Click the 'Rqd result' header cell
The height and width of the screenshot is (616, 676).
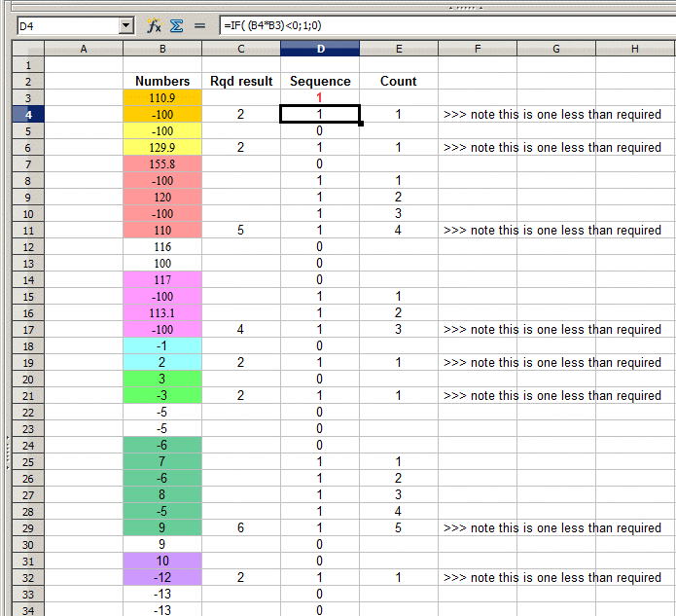point(241,82)
